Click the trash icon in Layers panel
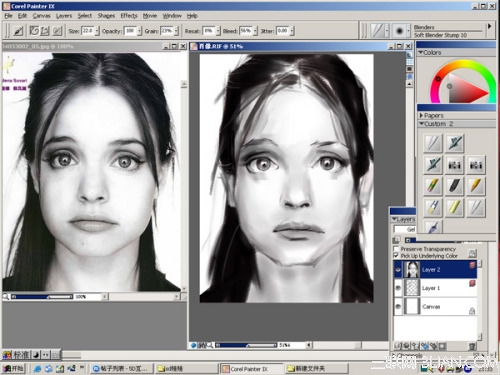Viewport: 500px width, 375px height. [x=472, y=346]
